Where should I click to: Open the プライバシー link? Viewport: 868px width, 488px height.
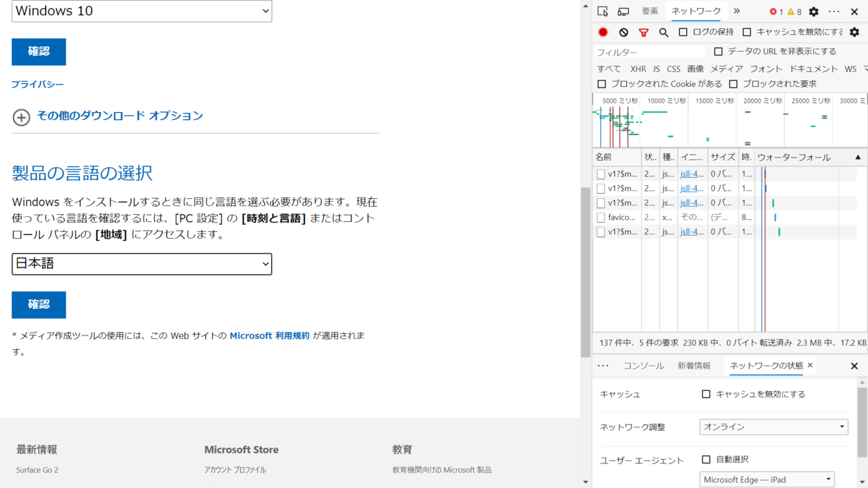tap(38, 85)
